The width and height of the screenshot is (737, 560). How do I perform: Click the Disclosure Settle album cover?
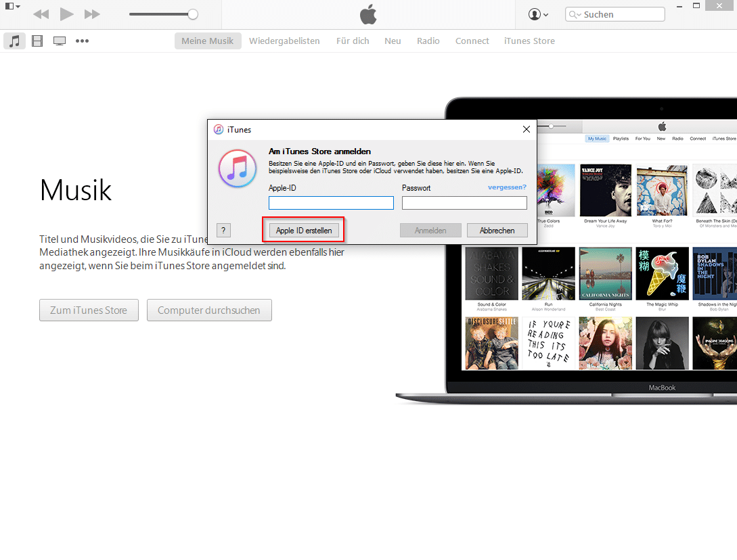point(491,343)
